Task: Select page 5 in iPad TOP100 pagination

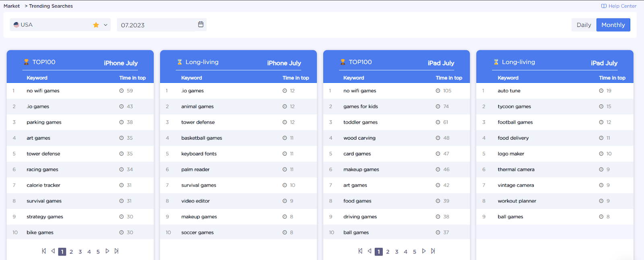Action: coord(415,252)
